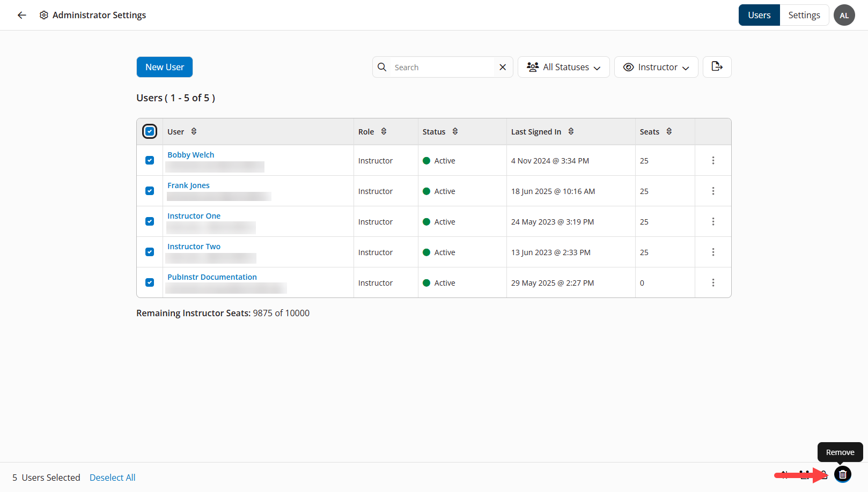Click Active status in Bobby Welch row

point(439,161)
